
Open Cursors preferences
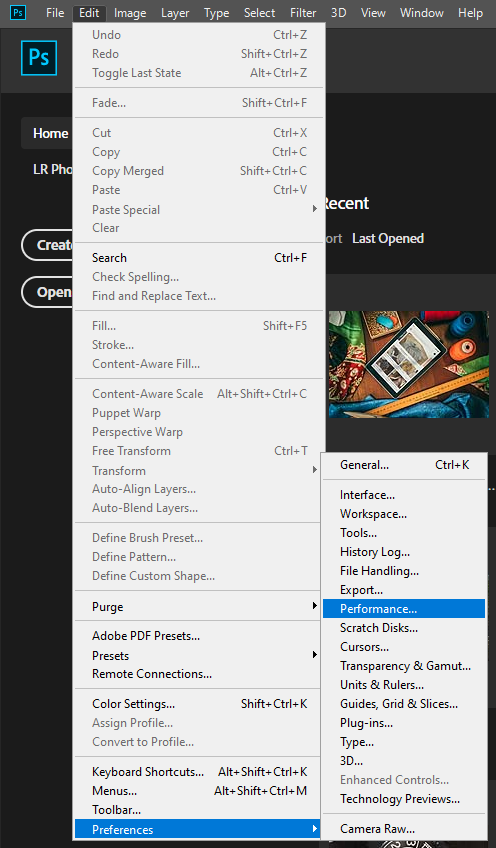[404, 647]
